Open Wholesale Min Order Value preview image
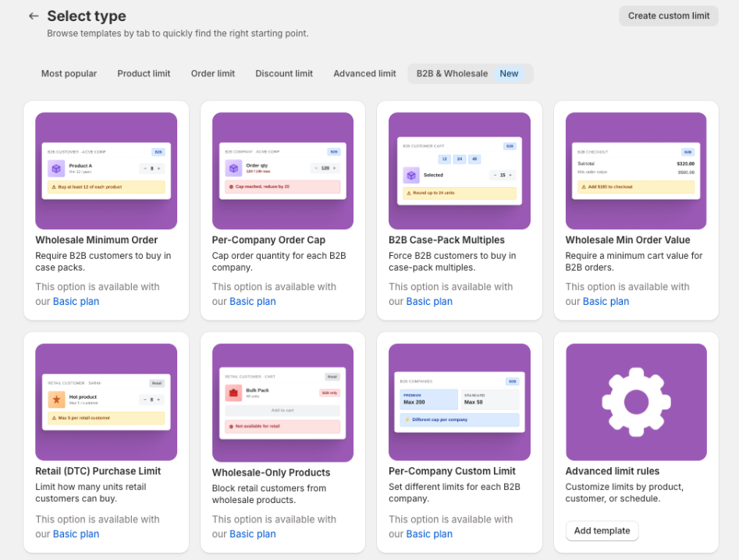Viewport: 739px width, 560px height. (x=636, y=171)
